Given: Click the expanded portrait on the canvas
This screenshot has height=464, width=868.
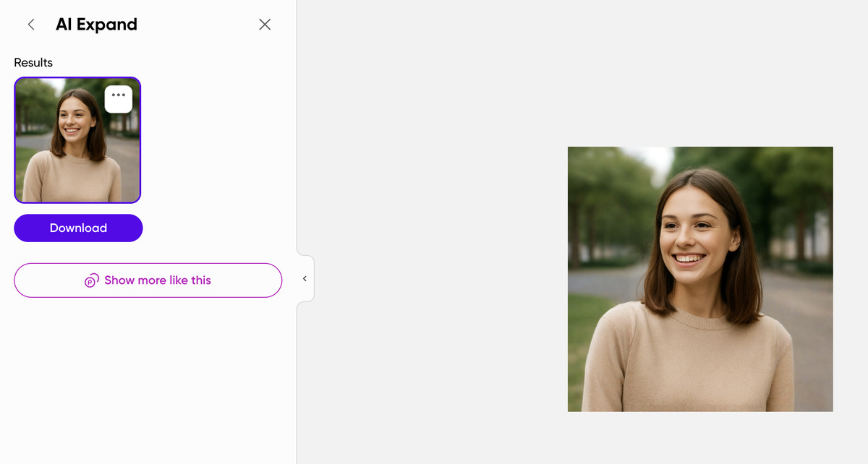Looking at the screenshot, I should [700, 279].
